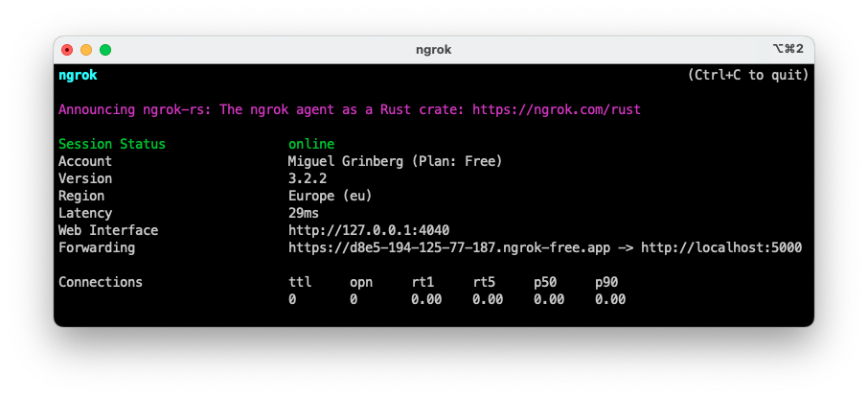
Task: Click the "Version" label
Action: pyautogui.click(x=85, y=178)
